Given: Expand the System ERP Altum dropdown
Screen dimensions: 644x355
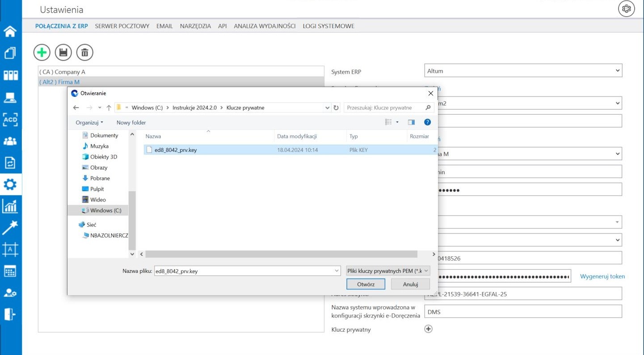Looking at the screenshot, I should pos(617,71).
